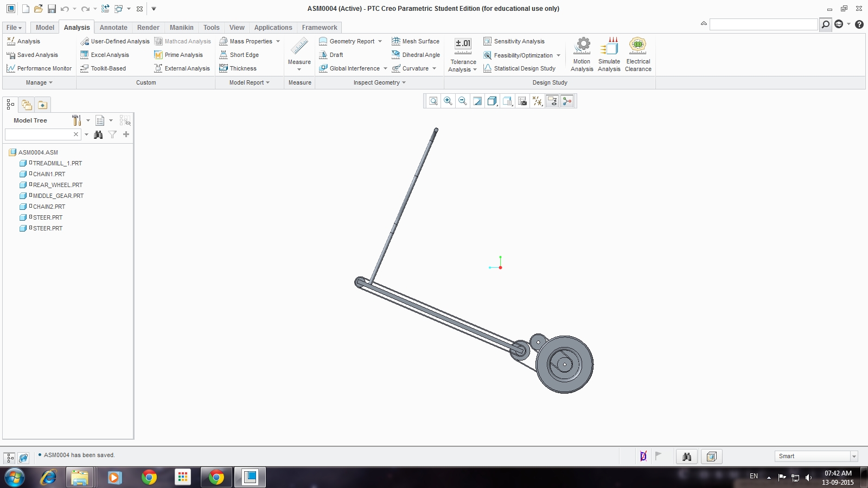Click the Zoom In icon
868x488 pixels.
(x=448, y=101)
